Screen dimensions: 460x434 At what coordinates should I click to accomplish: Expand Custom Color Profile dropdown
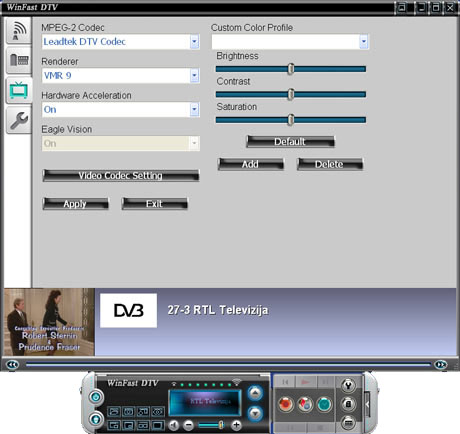coord(364,42)
